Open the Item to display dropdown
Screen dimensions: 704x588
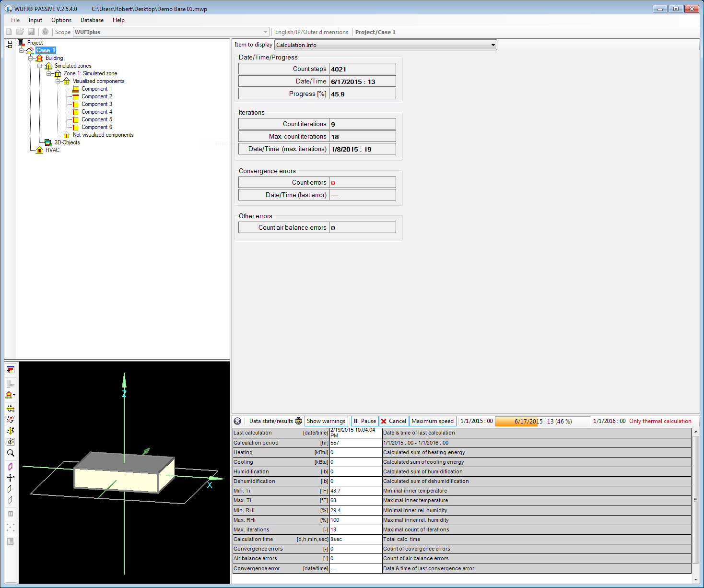click(x=493, y=45)
